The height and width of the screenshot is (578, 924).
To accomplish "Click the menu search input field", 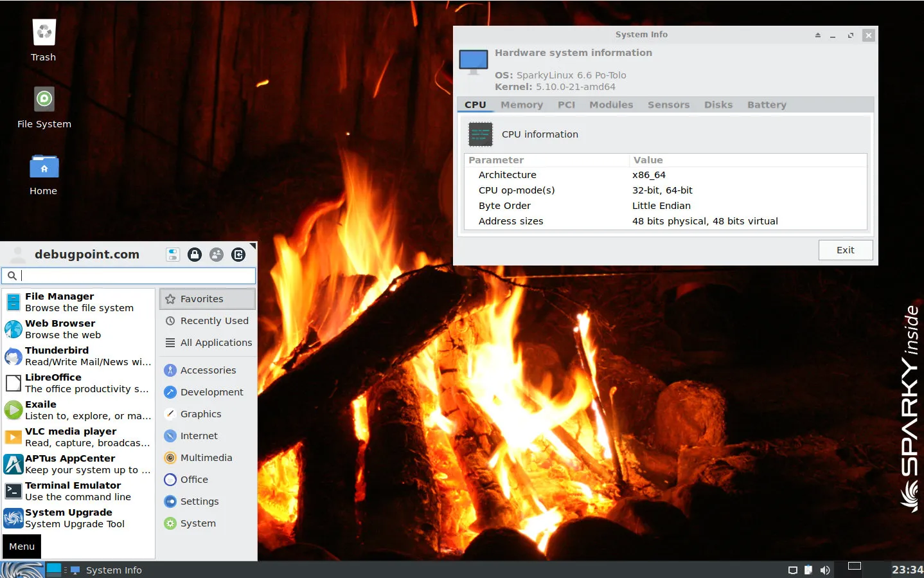I will [x=135, y=276].
